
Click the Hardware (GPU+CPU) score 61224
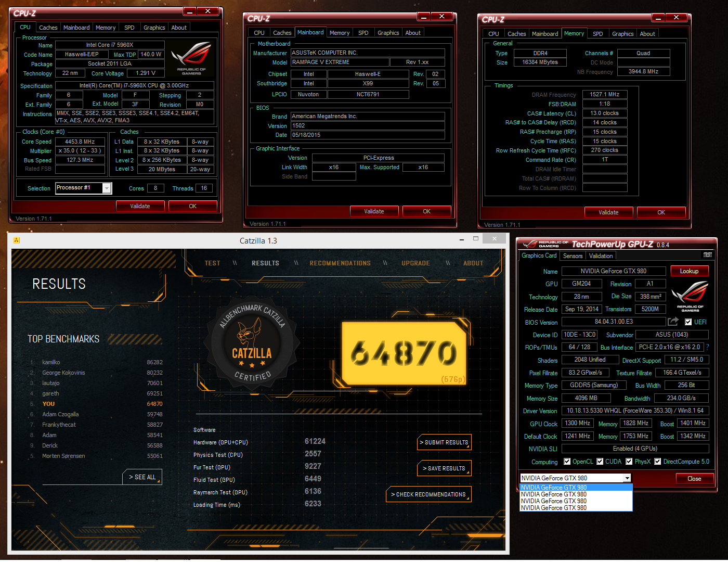pyautogui.click(x=315, y=441)
